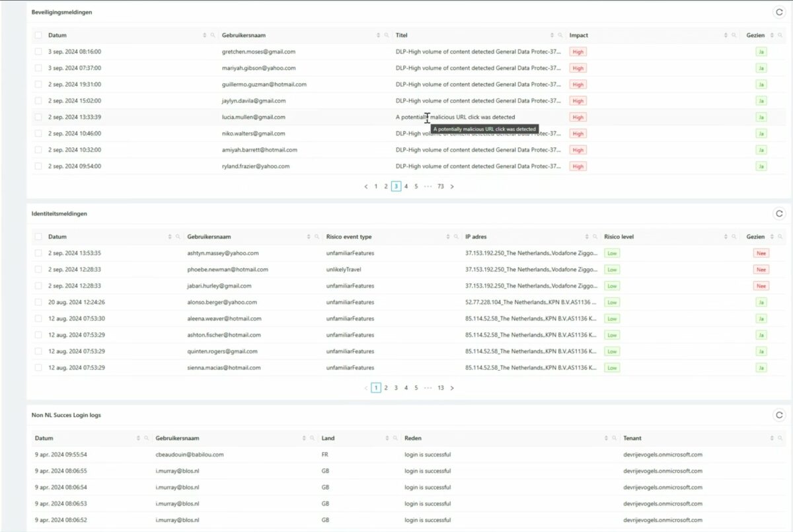Open search on the Impact column
This screenshot has width=793, height=532.
(734, 35)
